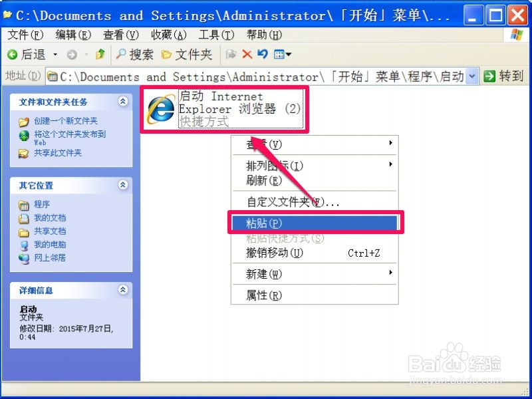Viewport: 532px width, 399px height.
Task: Click the red Delete X icon
Action: [247, 54]
